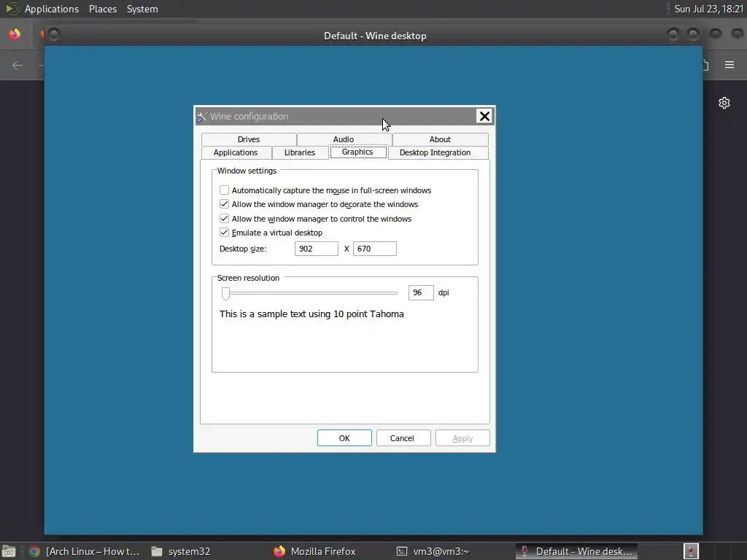Click the Apply button
The image size is (747, 560).
pos(462,438)
